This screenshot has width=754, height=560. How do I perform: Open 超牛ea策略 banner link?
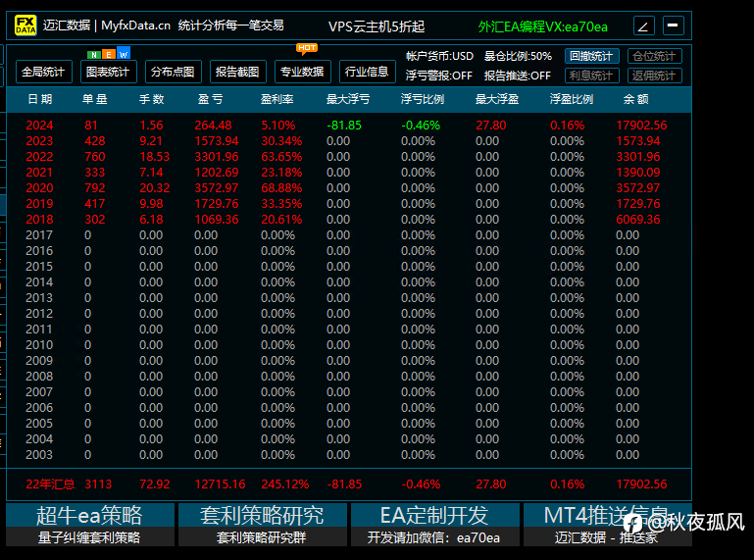pyautogui.click(x=90, y=525)
